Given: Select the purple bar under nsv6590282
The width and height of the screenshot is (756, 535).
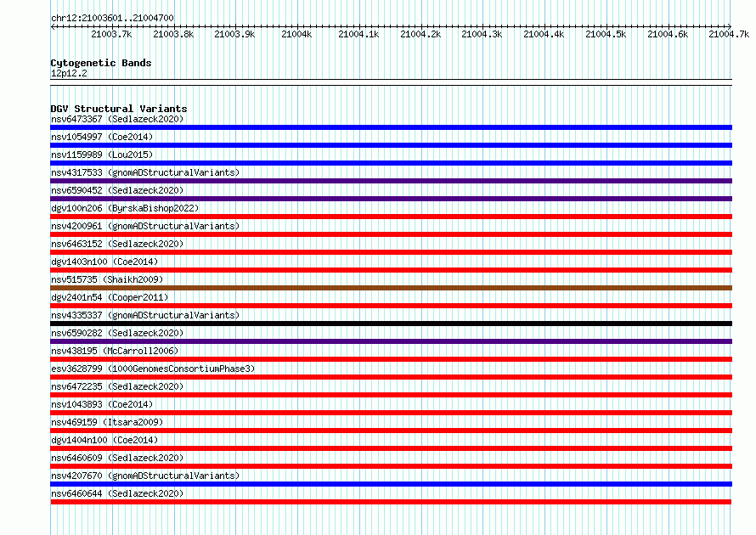Looking at the screenshot, I should (391, 341).
